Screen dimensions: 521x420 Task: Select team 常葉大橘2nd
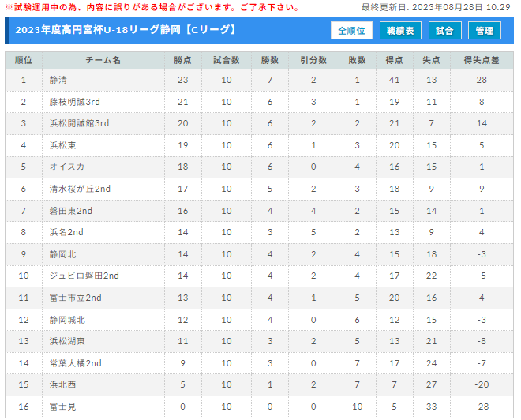(76, 363)
